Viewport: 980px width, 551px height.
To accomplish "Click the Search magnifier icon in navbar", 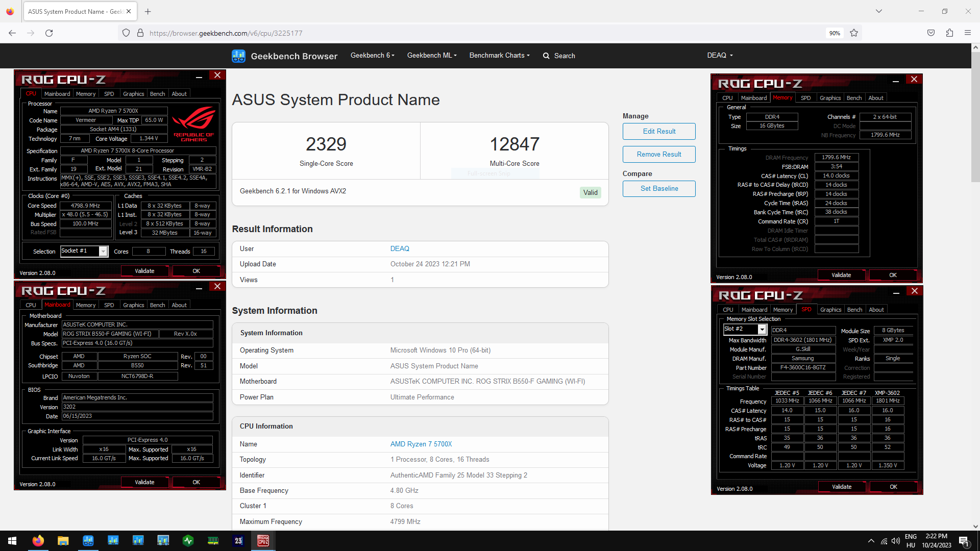I will pyautogui.click(x=546, y=56).
